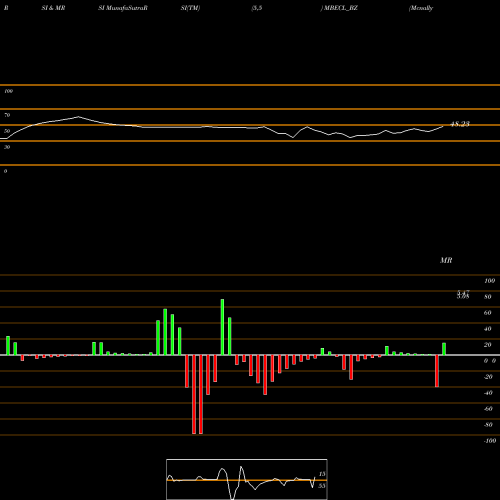
Task: Click the last green bar in the histogram
Action: [x=444, y=349]
